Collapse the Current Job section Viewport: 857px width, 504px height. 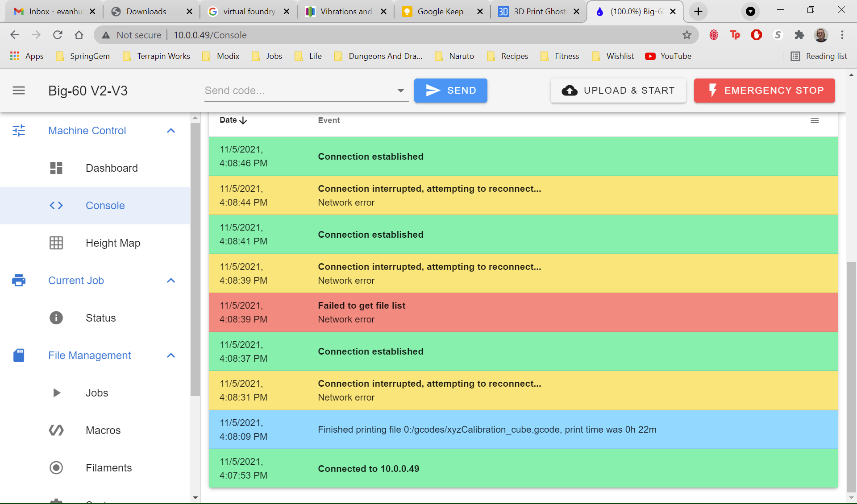[171, 281]
